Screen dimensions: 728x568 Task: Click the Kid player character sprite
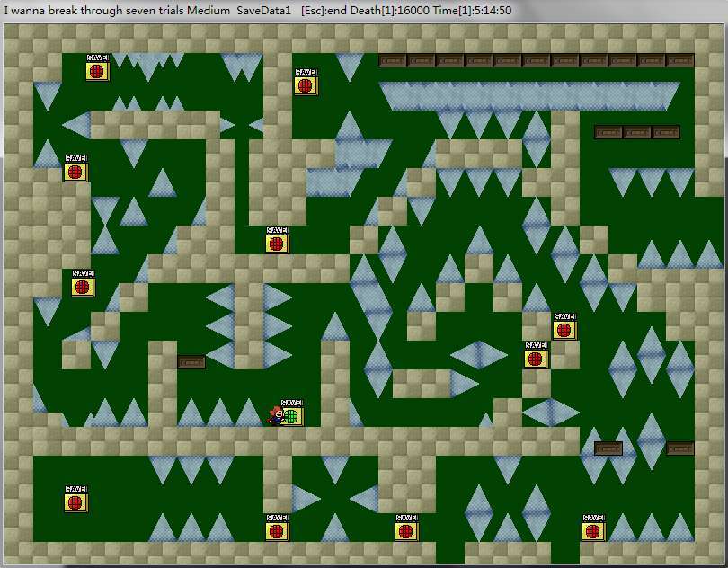click(x=275, y=415)
